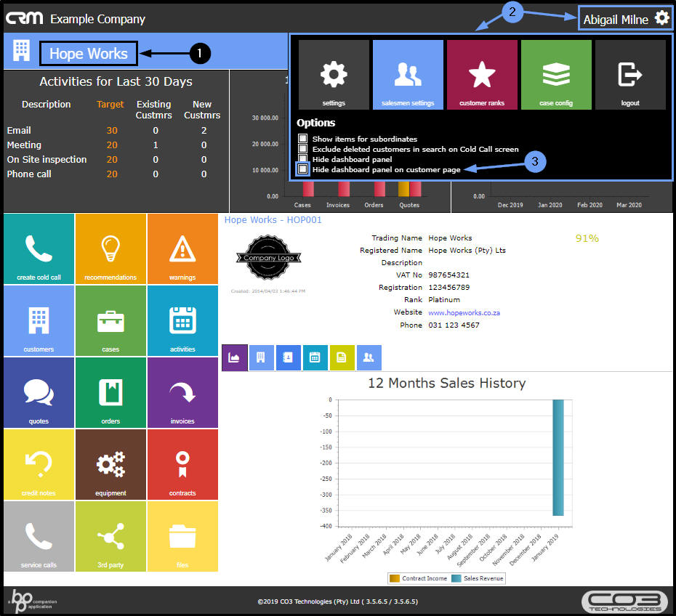Click the Hope Works - HOP001 heading
Screen dimensions: 676x616
point(273,219)
